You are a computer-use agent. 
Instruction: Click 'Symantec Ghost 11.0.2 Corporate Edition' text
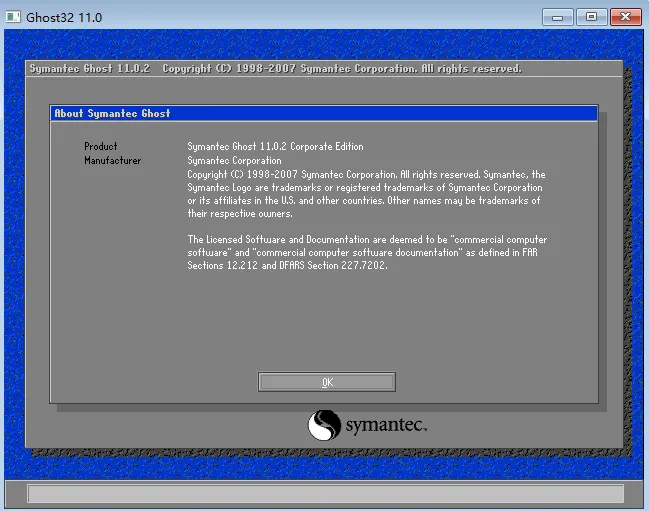[275, 146]
